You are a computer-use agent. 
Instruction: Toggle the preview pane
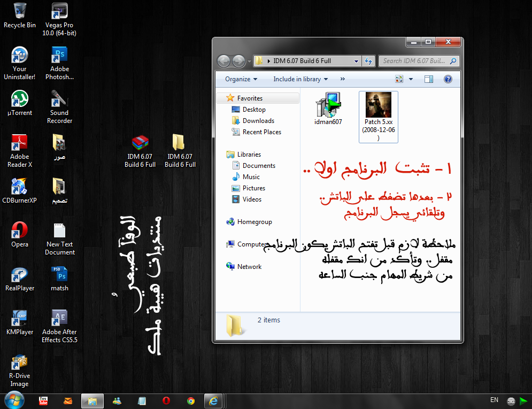click(x=428, y=79)
